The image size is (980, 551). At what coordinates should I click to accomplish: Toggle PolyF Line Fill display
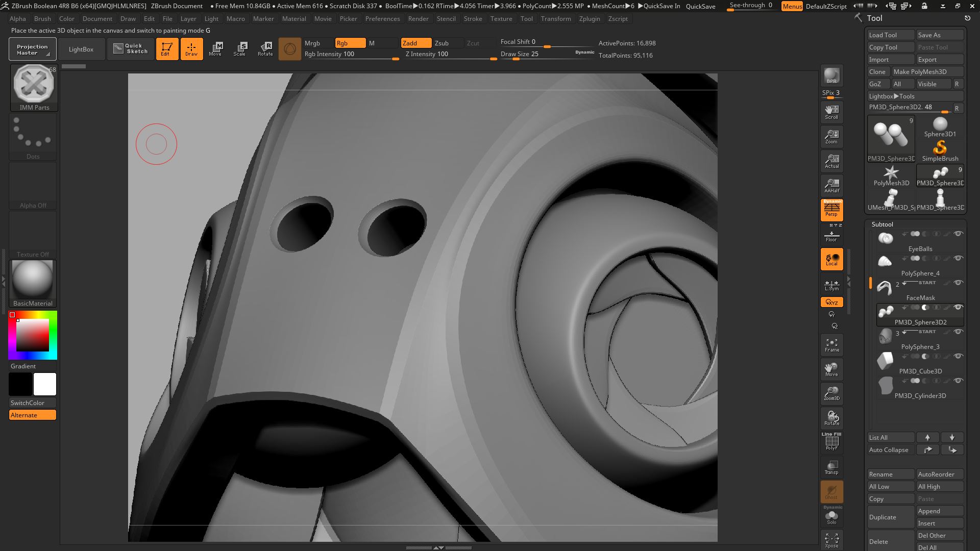[x=831, y=442]
